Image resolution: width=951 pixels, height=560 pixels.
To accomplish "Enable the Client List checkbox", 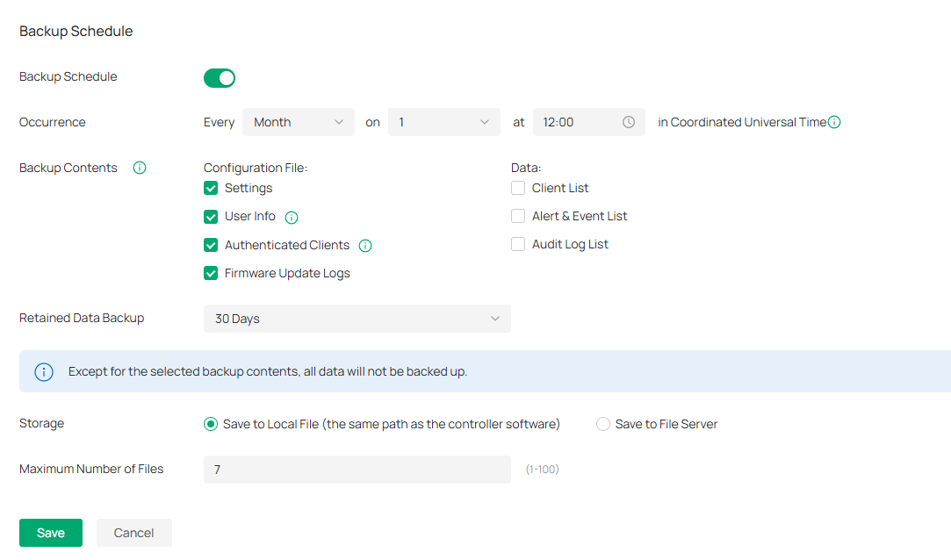I will point(518,188).
